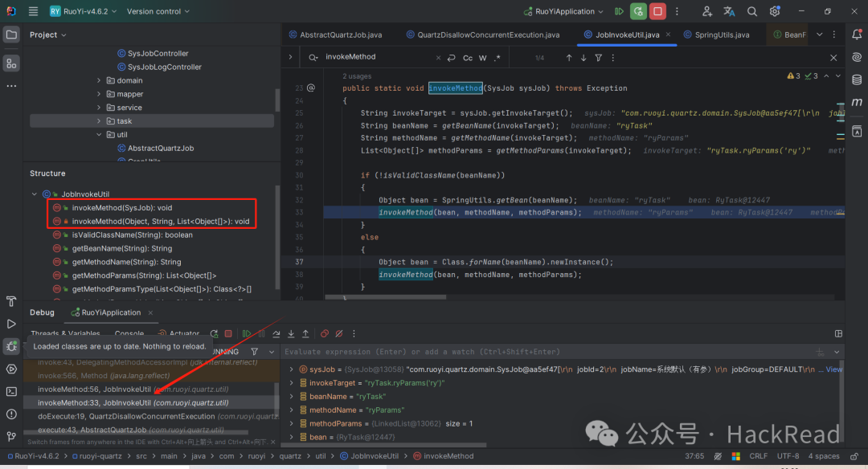Open the Structure tool window icon
This screenshot has height=469, width=868.
pyautogui.click(x=11, y=63)
